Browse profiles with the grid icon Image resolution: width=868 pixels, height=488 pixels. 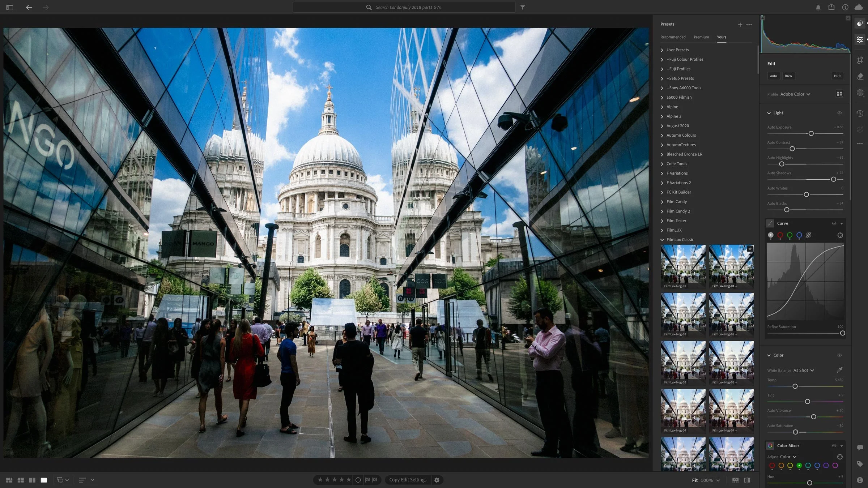tap(839, 94)
